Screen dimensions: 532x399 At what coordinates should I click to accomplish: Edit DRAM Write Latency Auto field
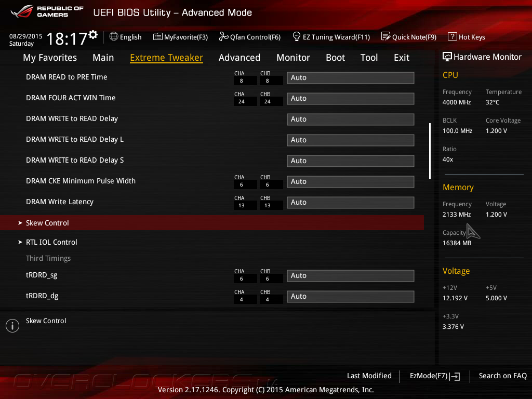[351, 203]
